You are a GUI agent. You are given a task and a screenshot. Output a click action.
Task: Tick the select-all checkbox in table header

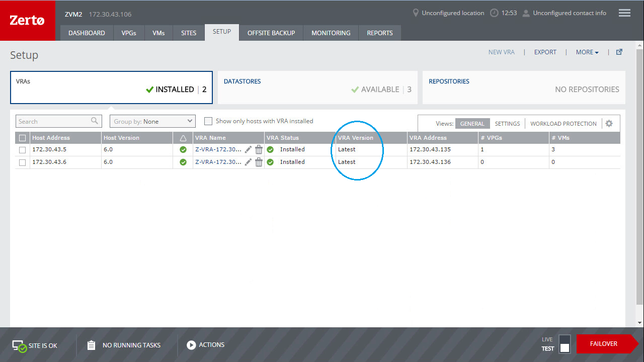pyautogui.click(x=22, y=138)
